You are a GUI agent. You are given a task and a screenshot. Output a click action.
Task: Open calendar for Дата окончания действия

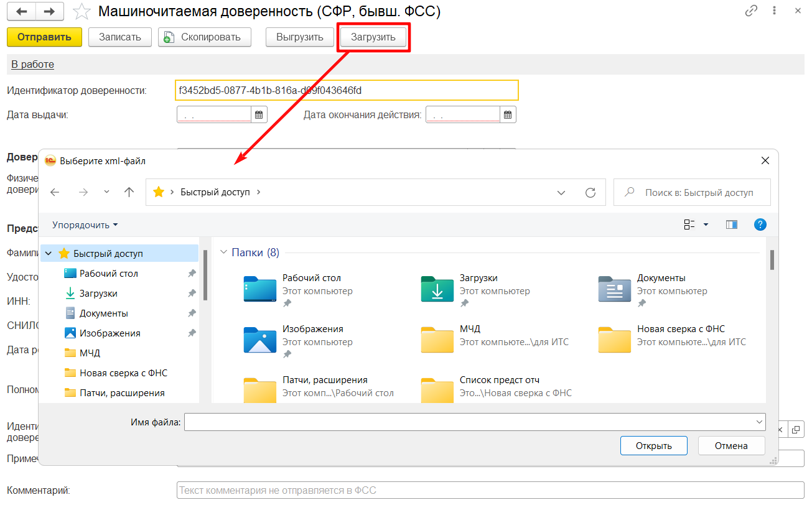tap(508, 114)
